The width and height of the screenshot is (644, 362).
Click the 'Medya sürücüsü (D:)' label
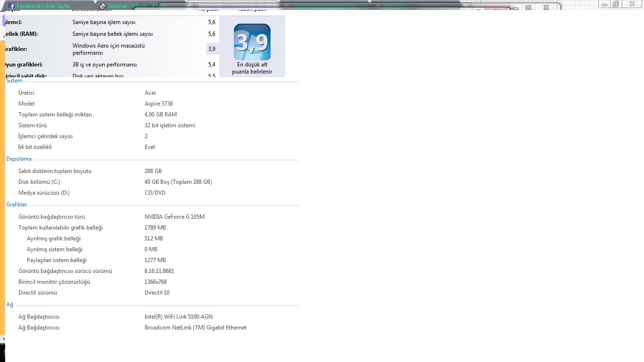coord(44,193)
